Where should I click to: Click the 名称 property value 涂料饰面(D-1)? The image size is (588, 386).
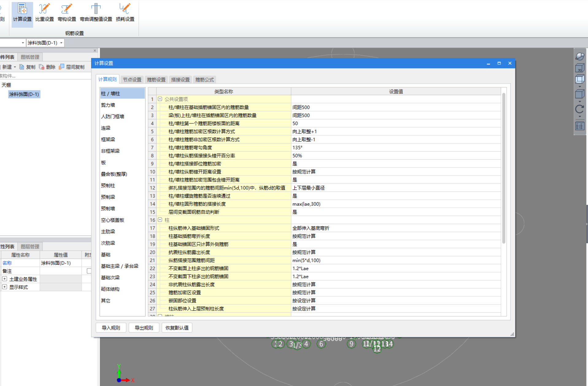coord(61,263)
